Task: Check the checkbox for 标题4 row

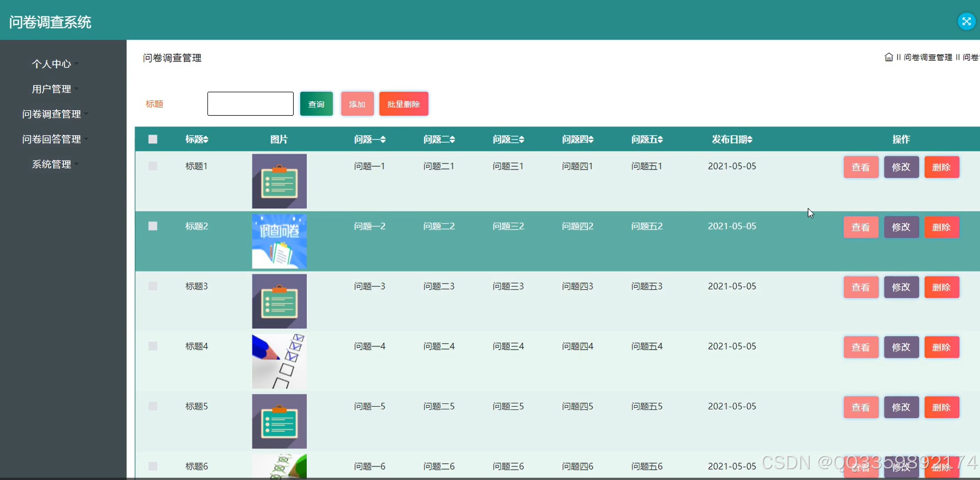Action: (x=153, y=346)
